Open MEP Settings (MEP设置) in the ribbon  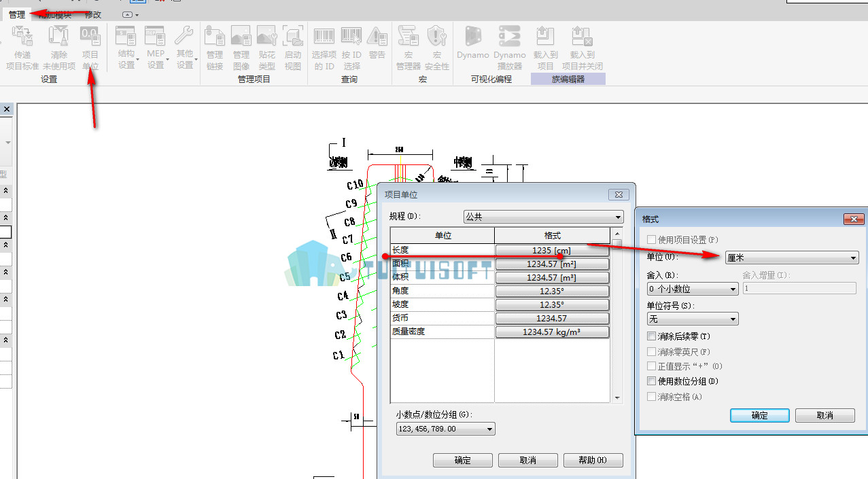click(156, 48)
